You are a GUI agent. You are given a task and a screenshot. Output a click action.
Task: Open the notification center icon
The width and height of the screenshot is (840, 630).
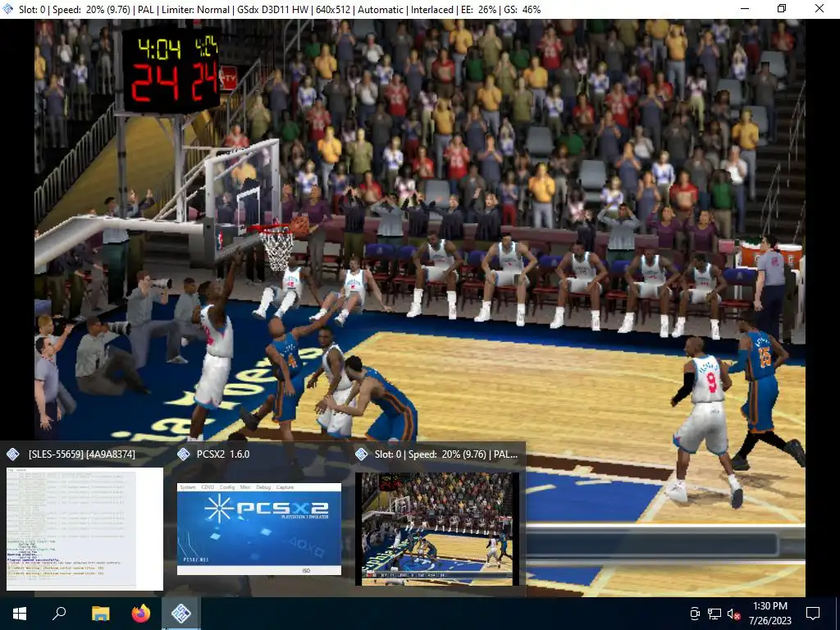(813, 614)
